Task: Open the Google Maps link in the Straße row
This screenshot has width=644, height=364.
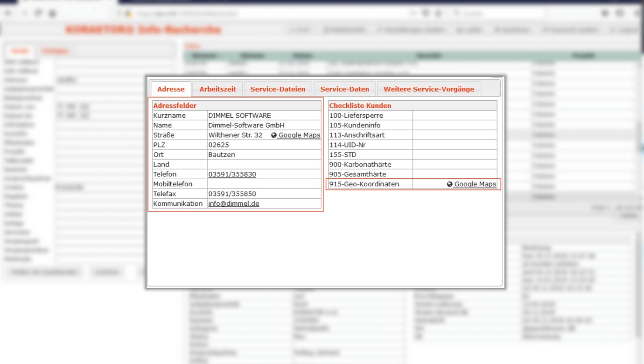Action: point(299,135)
